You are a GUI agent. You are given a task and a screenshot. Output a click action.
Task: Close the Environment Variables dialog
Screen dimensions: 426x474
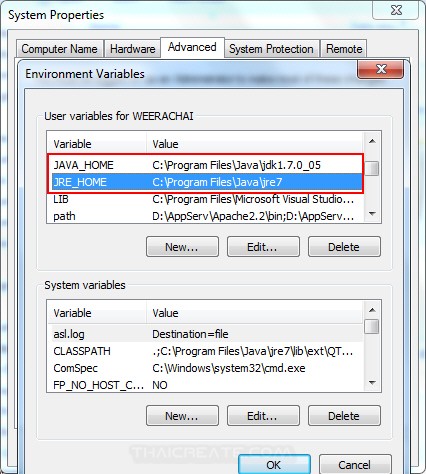381,69
